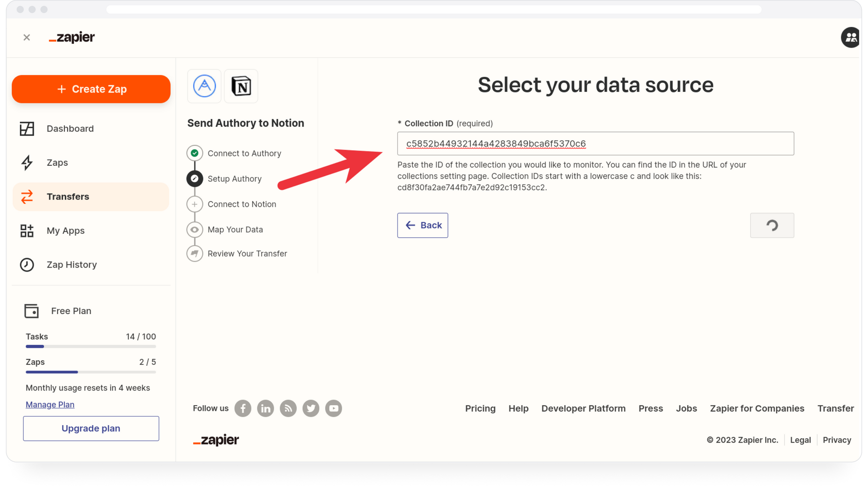Click the Transfers arrows icon

27,197
